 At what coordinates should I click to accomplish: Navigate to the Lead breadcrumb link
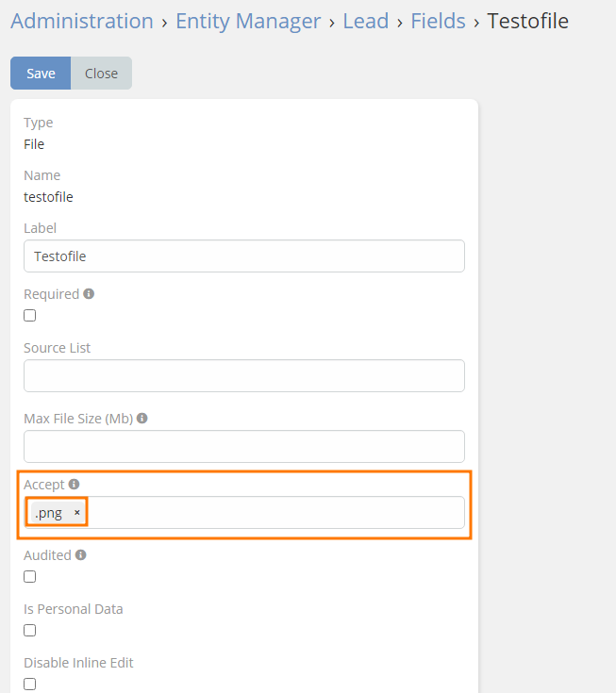366,21
